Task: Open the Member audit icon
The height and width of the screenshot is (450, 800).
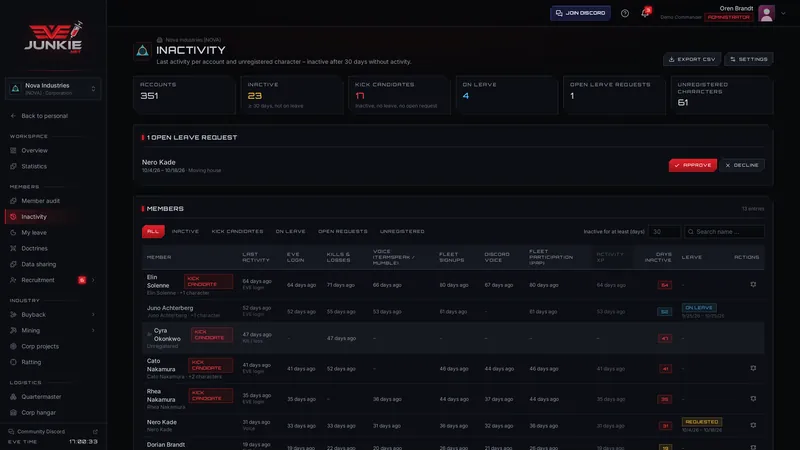Action: click(x=13, y=201)
